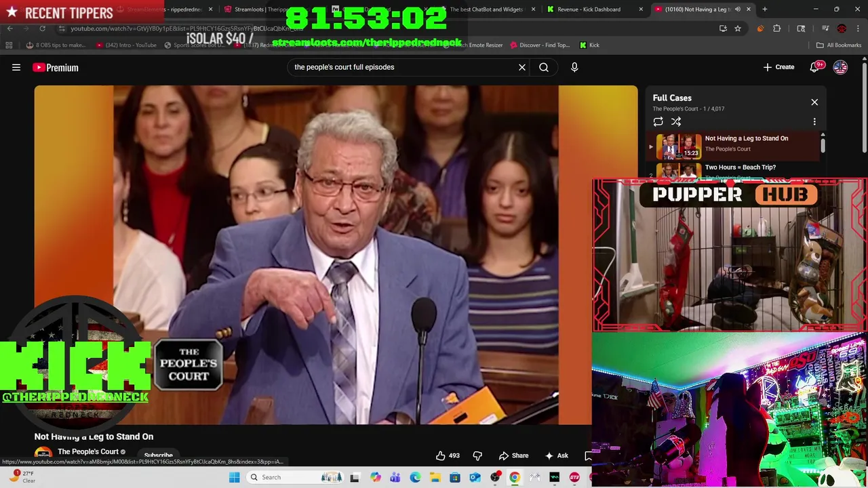Open a new browser tab

pos(764,9)
